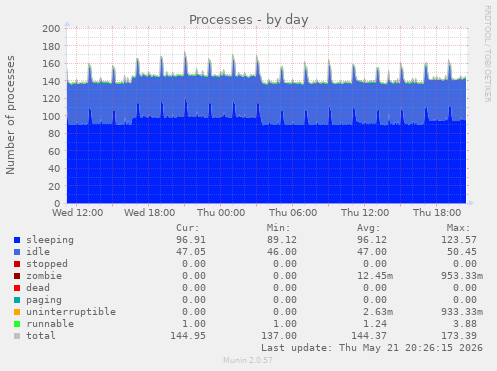Click the uninterruptible legend color swatch

17,312
